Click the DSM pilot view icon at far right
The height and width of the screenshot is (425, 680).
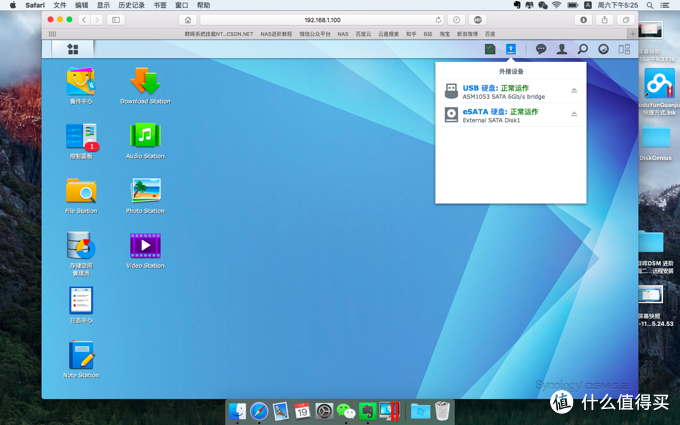(624, 49)
